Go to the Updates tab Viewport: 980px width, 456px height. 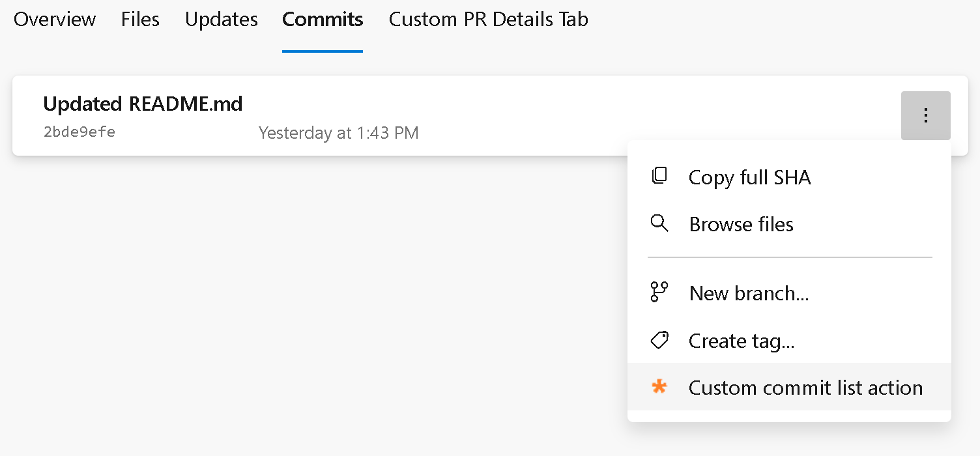pos(220,20)
